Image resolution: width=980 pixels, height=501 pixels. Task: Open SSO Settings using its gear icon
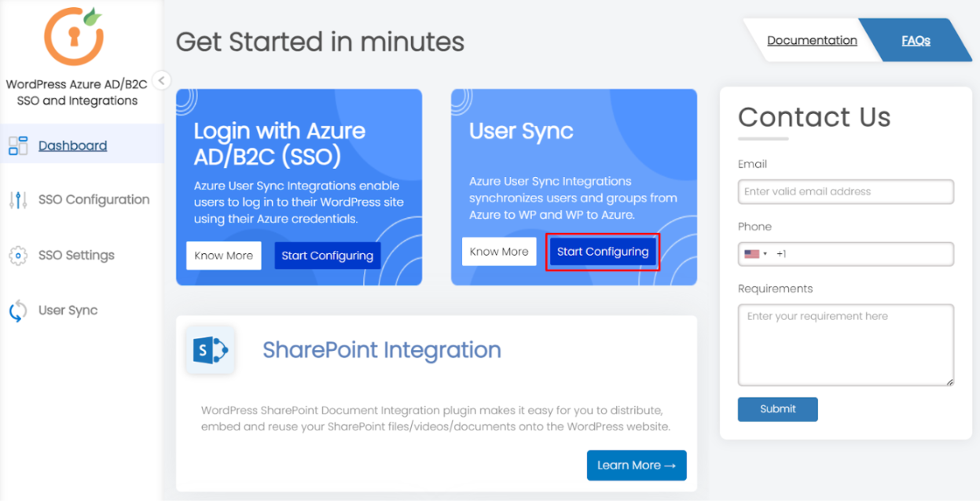pyautogui.click(x=17, y=255)
